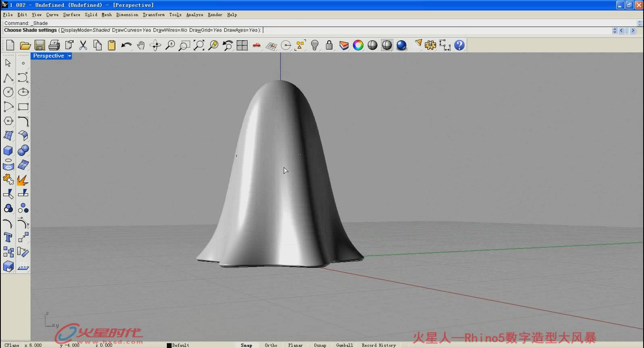The image size is (644, 348).
Task: Click the blue Render sphere icon
Action: tap(401, 45)
